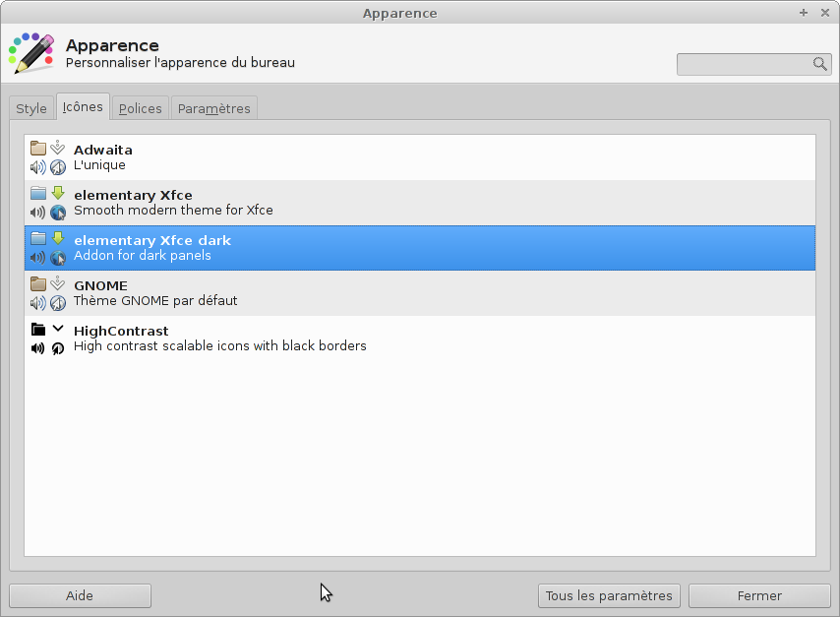Click the elementary Xfce dark download arrow

point(58,237)
